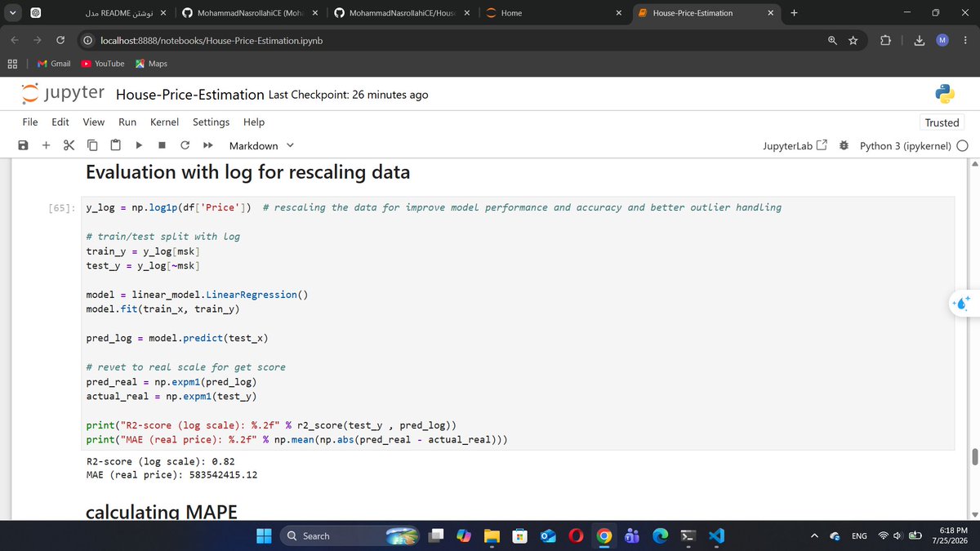Open the clock showing 6:18 PM

950,535
